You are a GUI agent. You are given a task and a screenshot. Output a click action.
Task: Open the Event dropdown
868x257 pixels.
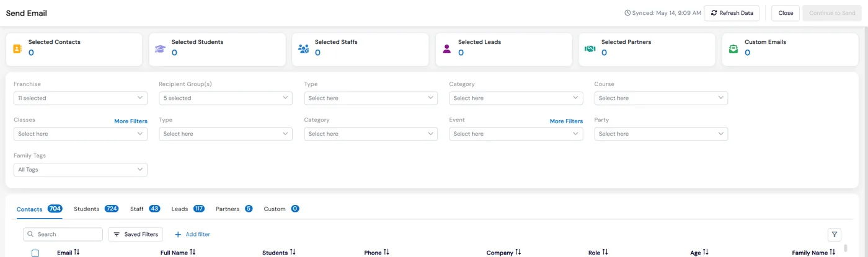coord(516,134)
